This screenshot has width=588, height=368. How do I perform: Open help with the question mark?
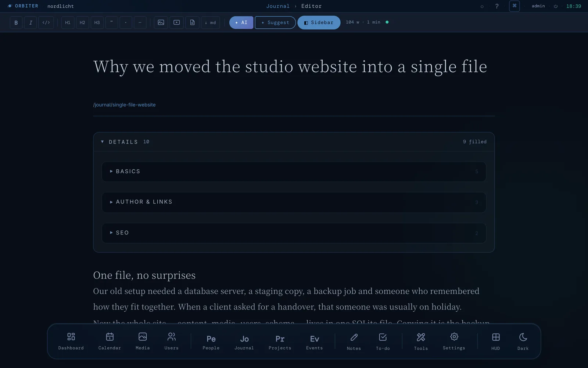tap(497, 6)
